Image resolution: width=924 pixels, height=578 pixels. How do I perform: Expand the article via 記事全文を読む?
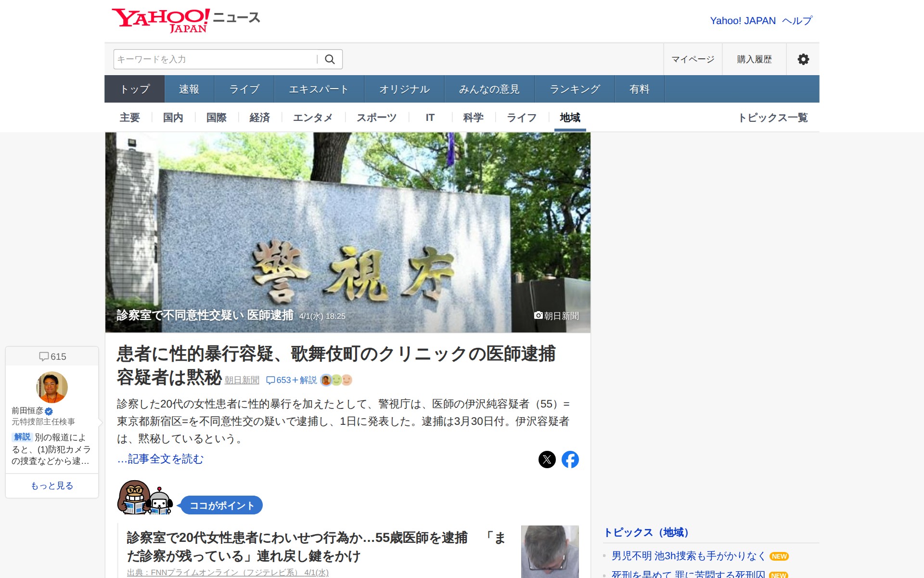(x=160, y=459)
